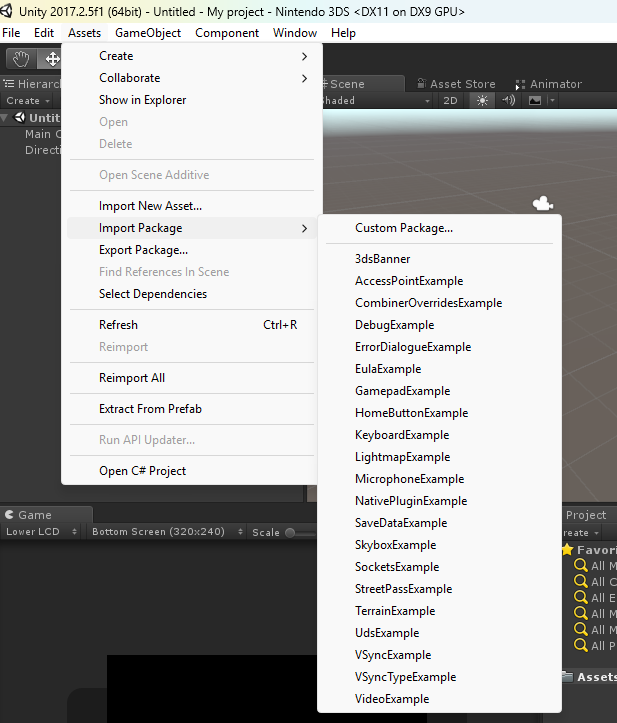The height and width of the screenshot is (723, 617).
Task: Open the Help menu
Action: coord(343,33)
